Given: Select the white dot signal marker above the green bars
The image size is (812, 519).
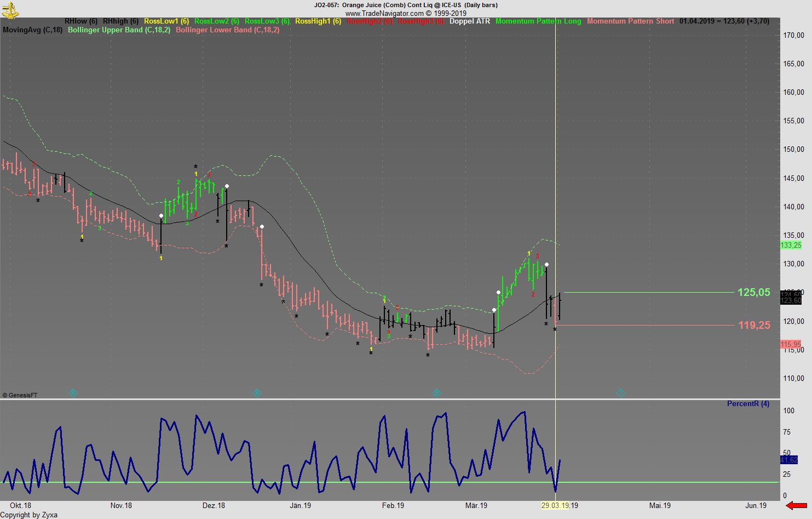Looking at the screenshot, I should click(x=546, y=264).
